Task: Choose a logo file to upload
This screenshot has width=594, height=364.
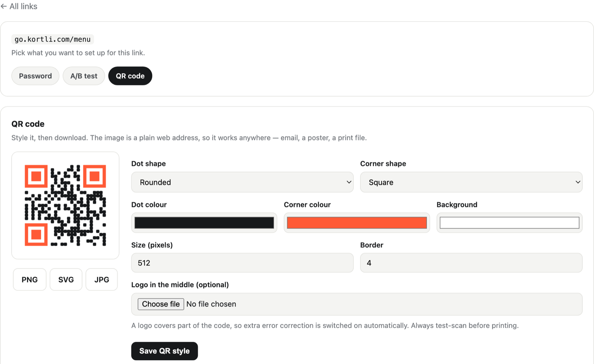Action: click(x=161, y=304)
